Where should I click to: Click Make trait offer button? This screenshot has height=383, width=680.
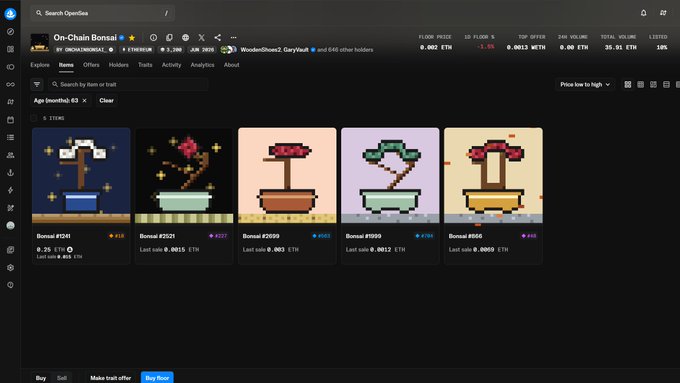(x=111, y=378)
